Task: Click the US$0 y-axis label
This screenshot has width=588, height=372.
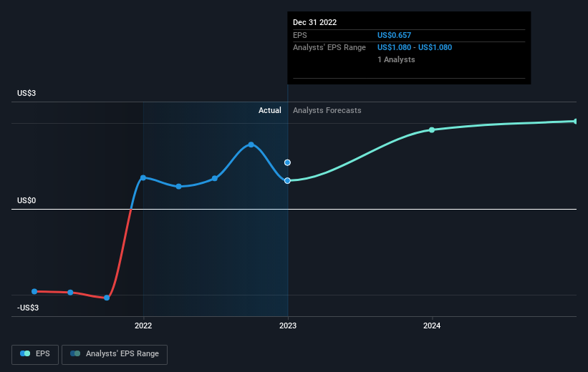Action: [x=26, y=201]
